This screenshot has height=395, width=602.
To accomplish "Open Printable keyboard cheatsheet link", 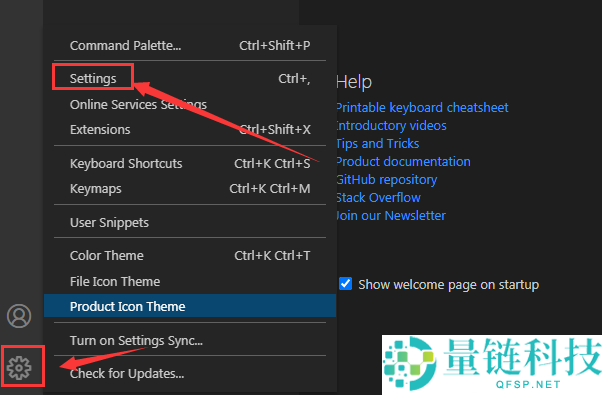I will tap(422, 107).
